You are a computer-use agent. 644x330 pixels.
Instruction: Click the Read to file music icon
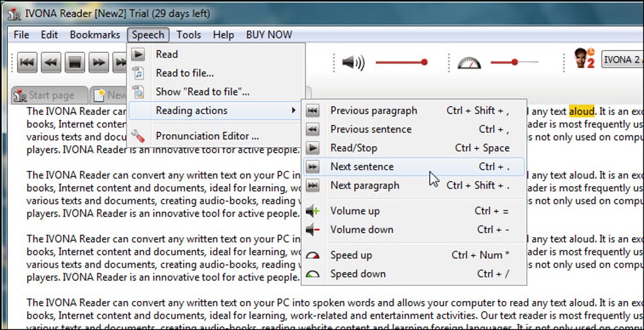(138, 73)
